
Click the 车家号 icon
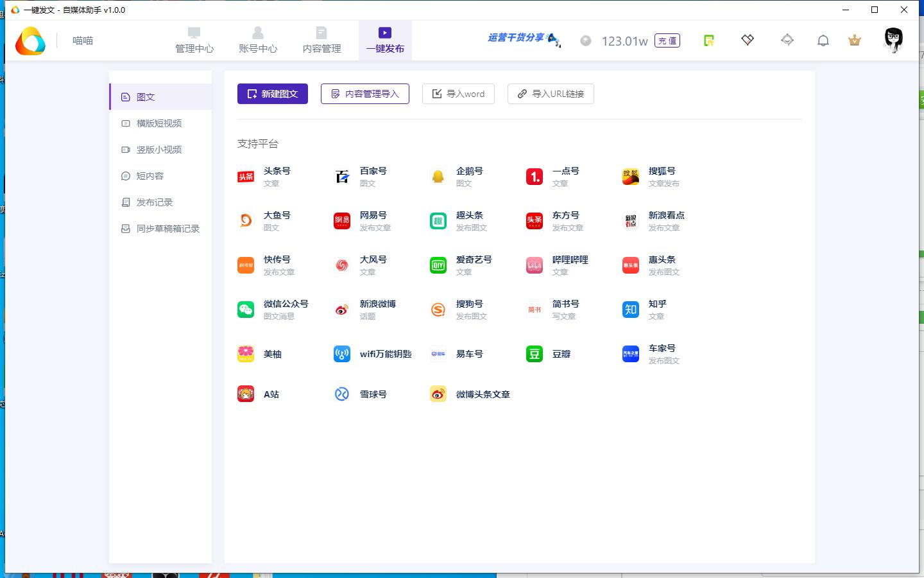[631, 354]
